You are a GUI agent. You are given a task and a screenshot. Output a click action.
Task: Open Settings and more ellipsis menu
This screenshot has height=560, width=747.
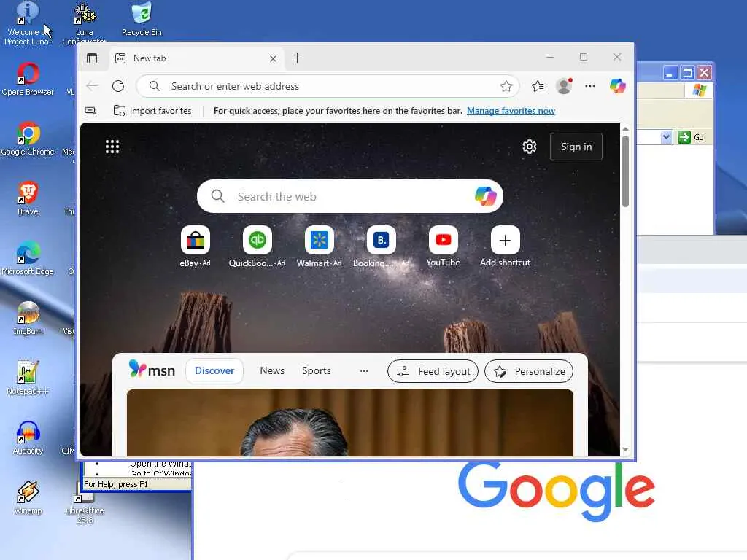590,86
